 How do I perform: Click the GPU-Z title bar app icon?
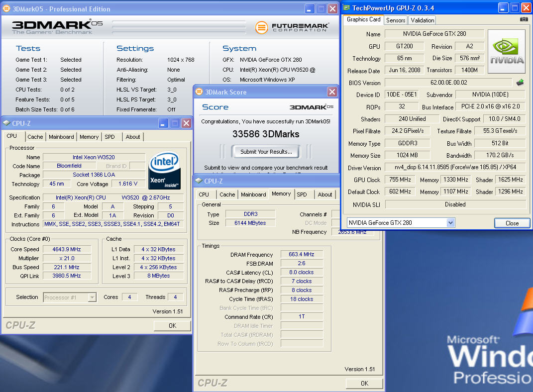click(x=346, y=7)
